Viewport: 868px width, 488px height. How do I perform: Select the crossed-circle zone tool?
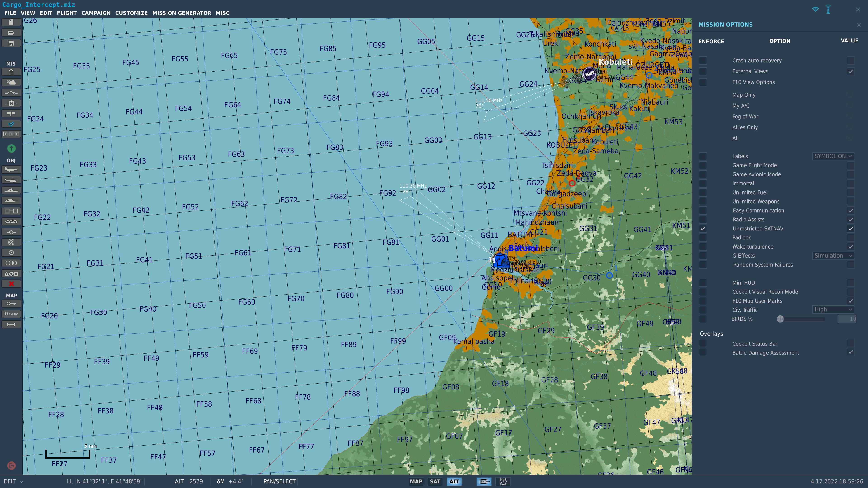tap(11, 253)
